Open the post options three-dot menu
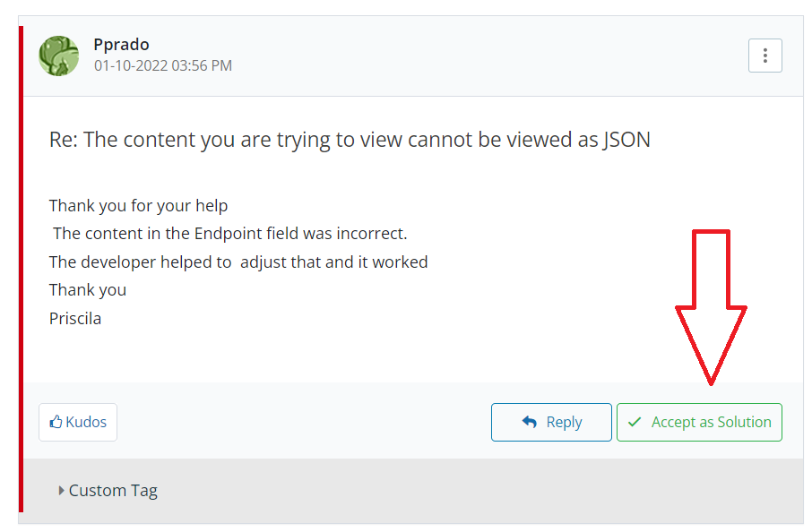The height and width of the screenshot is (532, 812). 764,56
